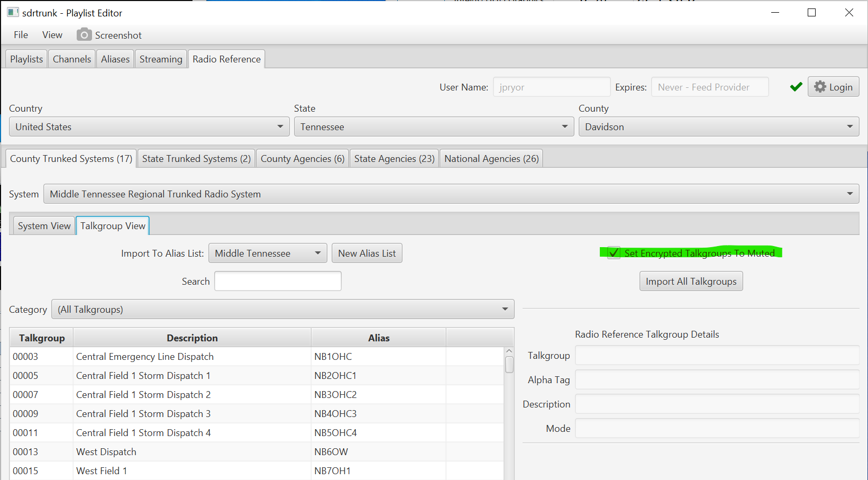Viewport: 868px width, 480px height.
Task: Click the gear Login button
Action: click(833, 86)
